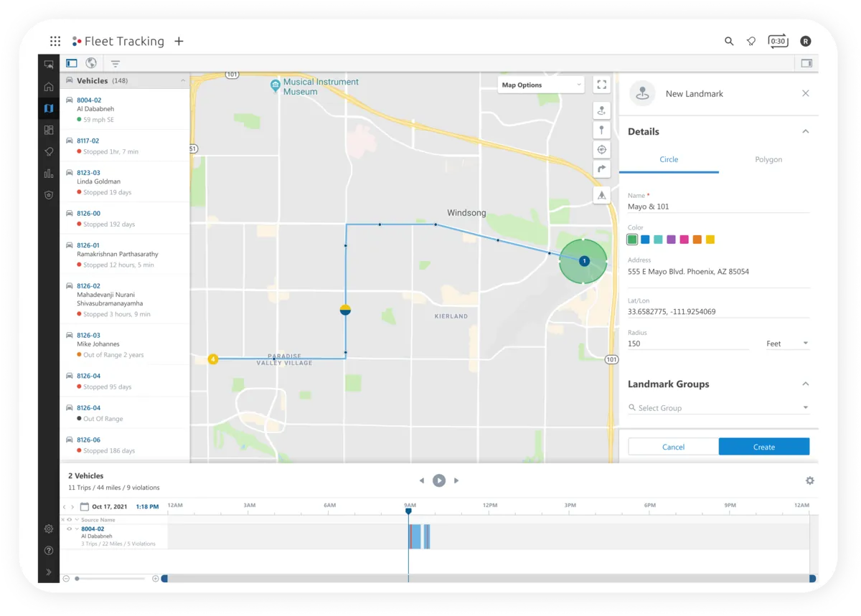Select the drop pin map tool

pyautogui.click(x=602, y=130)
